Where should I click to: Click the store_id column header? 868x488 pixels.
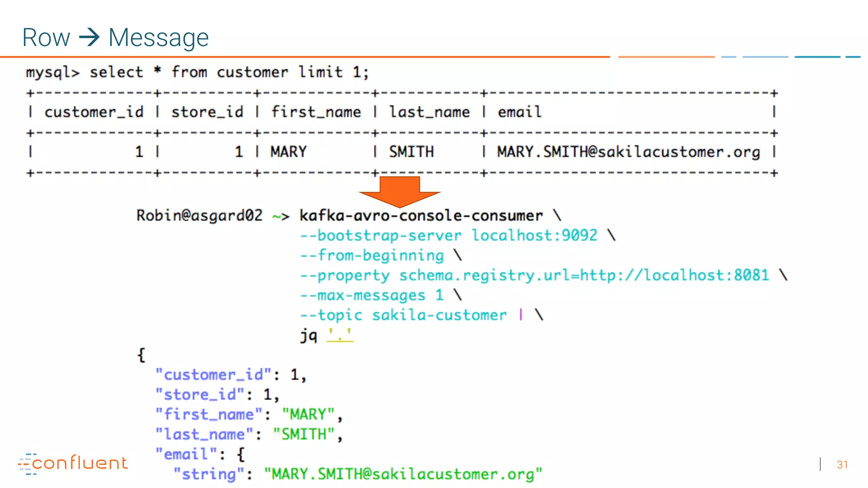tap(207, 112)
